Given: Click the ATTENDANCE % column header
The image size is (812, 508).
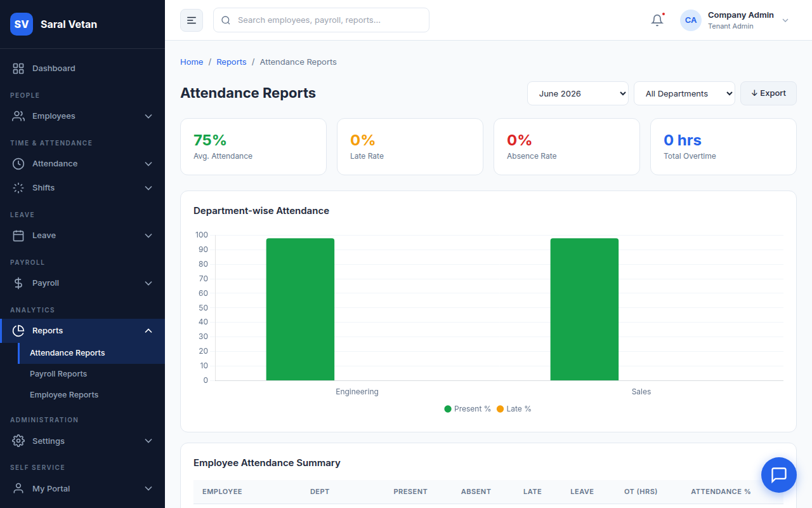Looking at the screenshot, I should coord(721,492).
